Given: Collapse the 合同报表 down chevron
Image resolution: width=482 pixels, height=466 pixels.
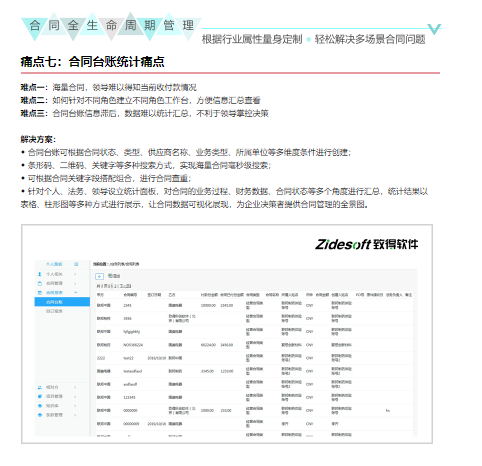Looking at the screenshot, I should (x=76, y=293).
